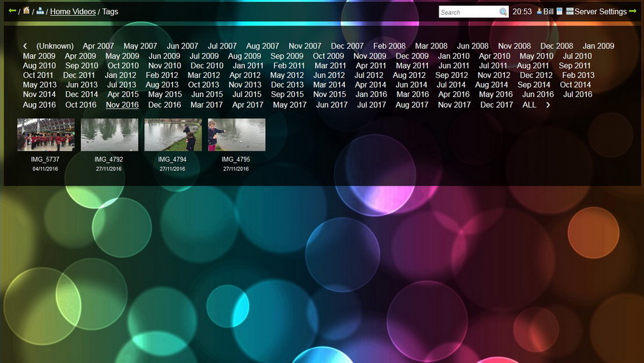The image size is (644, 363).
Task: Select the May 2011 tag
Action: [x=412, y=65]
